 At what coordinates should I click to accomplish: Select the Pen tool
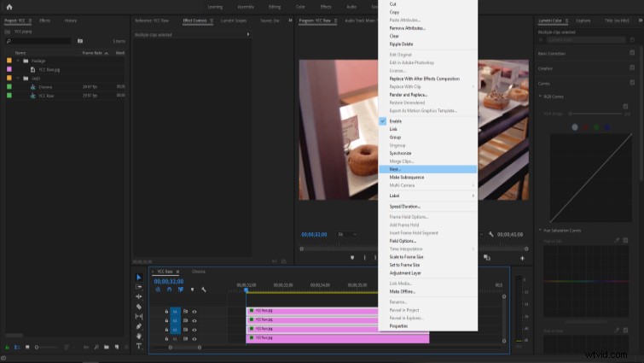tap(139, 326)
